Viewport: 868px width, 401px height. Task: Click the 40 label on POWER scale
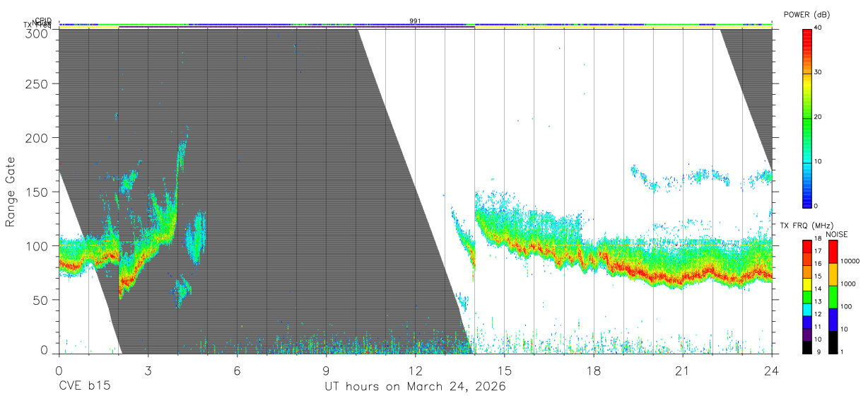click(x=818, y=28)
